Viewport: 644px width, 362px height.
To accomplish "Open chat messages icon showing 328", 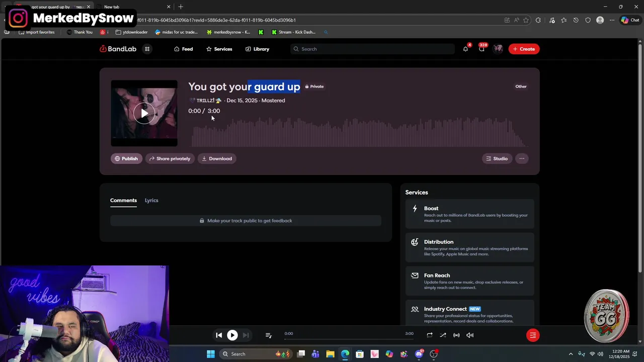I will click(481, 49).
